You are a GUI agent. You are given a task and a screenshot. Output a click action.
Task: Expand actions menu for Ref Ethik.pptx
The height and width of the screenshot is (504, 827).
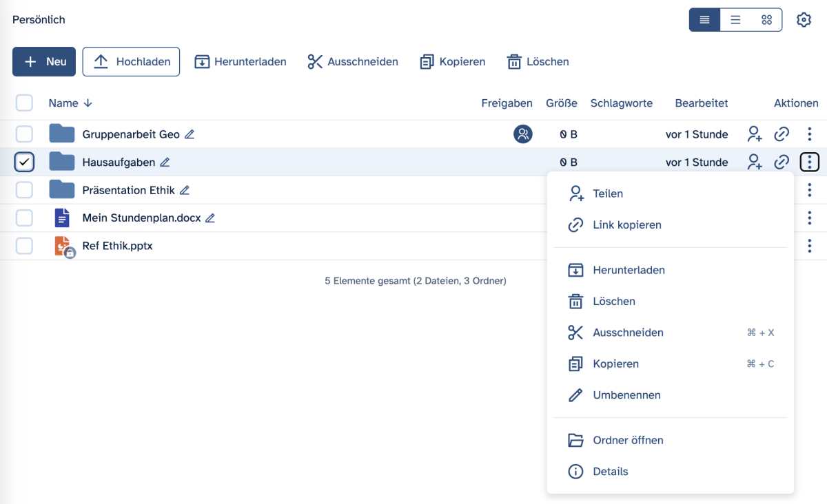point(809,246)
